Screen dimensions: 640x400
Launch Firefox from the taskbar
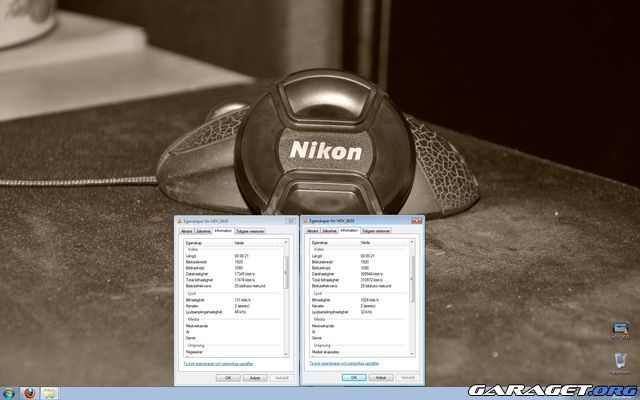click(30, 391)
